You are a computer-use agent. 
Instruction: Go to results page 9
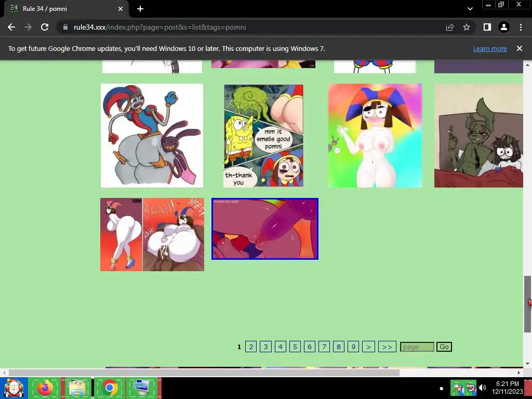tap(353, 347)
